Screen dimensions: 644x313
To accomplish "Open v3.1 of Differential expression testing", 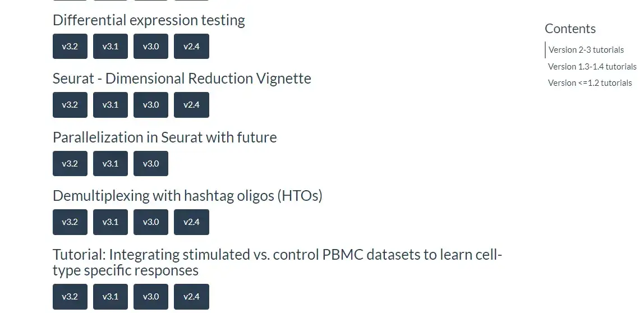I will pyautogui.click(x=111, y=47).
